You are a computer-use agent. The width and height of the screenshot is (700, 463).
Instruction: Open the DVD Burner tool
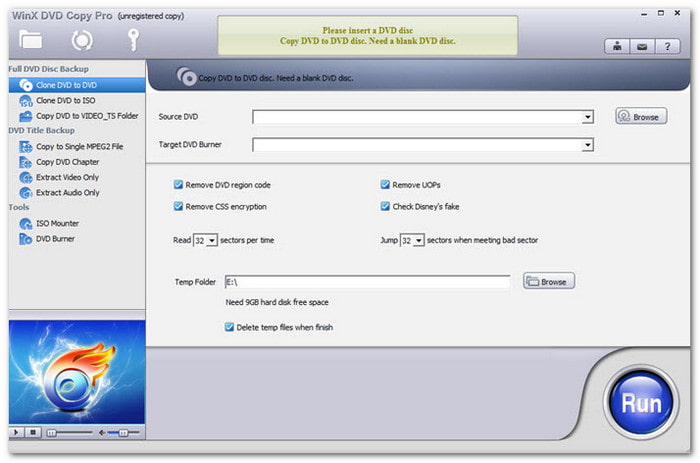(x=77, y=239)
